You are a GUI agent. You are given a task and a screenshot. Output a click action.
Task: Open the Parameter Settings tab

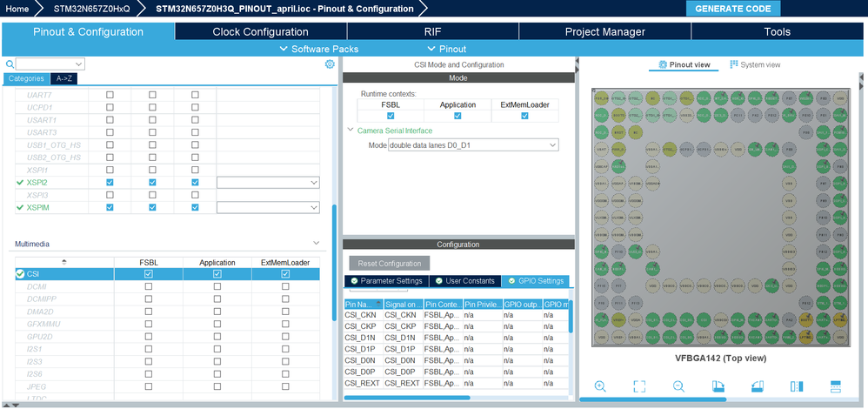pos(386,281)
